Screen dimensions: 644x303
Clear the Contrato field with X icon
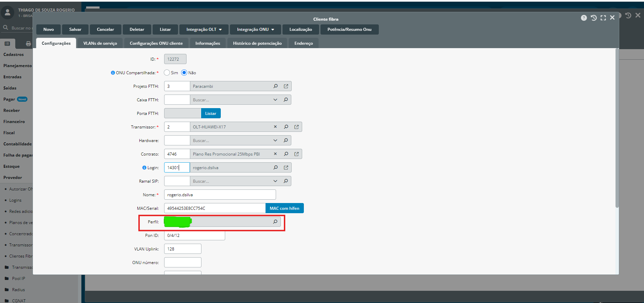[275, 154]
